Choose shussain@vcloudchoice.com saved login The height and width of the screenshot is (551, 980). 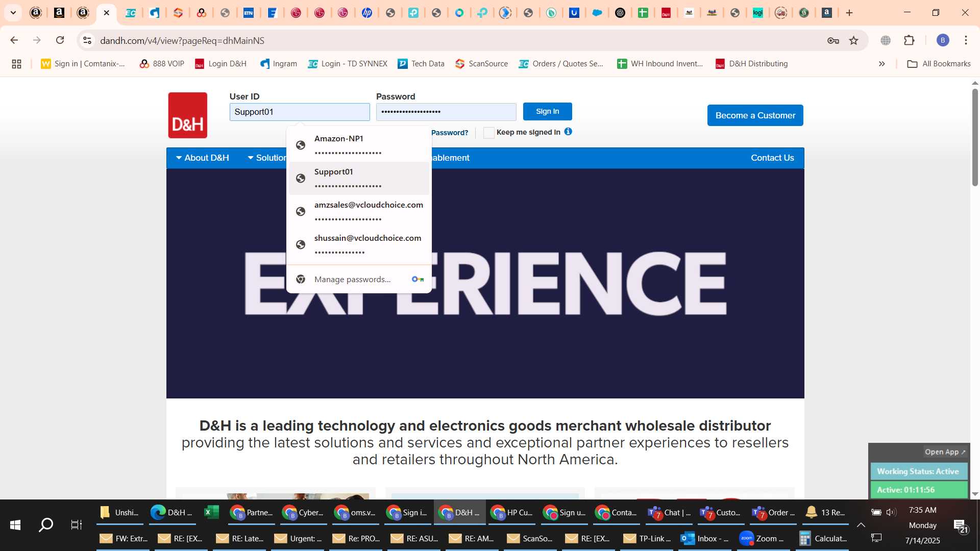[359, 245]
